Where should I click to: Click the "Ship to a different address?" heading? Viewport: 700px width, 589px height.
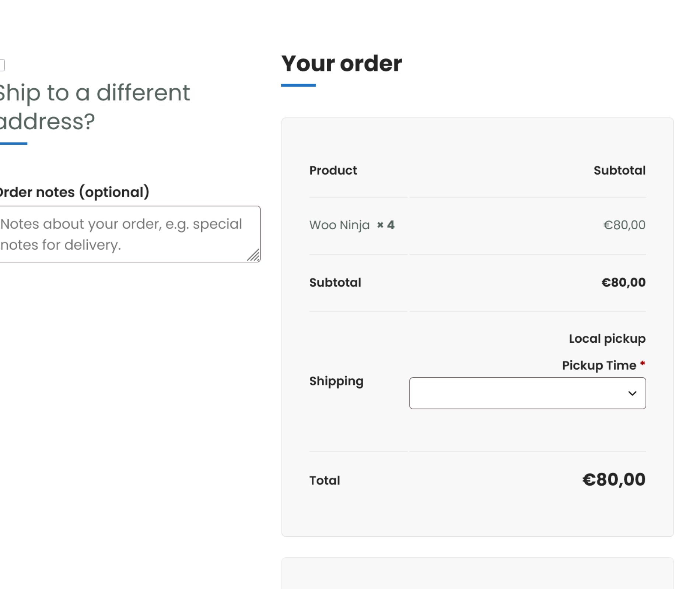tap(94, 107)
